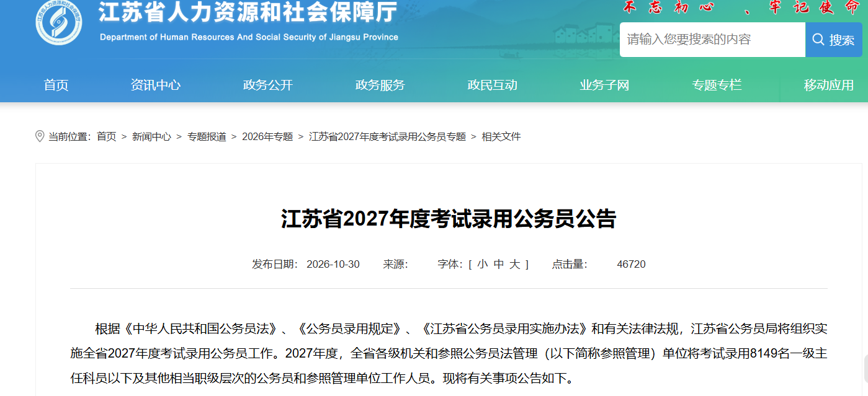Click the page's vertical scrollbar thumb

tap(865, 369)
